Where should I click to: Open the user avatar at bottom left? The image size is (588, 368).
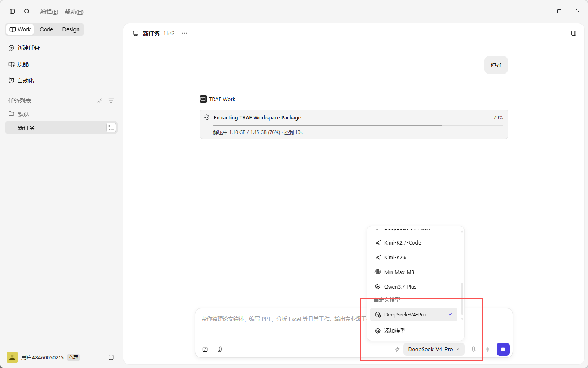click(12, 357)
